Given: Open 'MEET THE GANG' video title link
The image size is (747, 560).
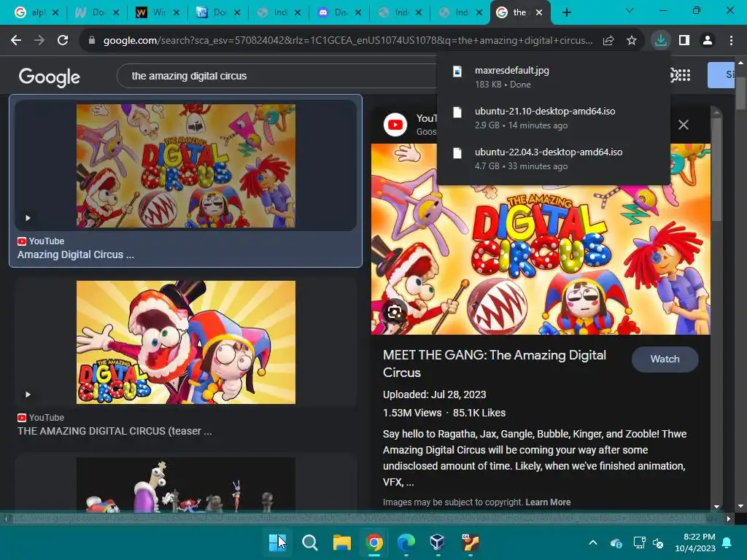Looking at the screenshot, I should click(494, 363).
